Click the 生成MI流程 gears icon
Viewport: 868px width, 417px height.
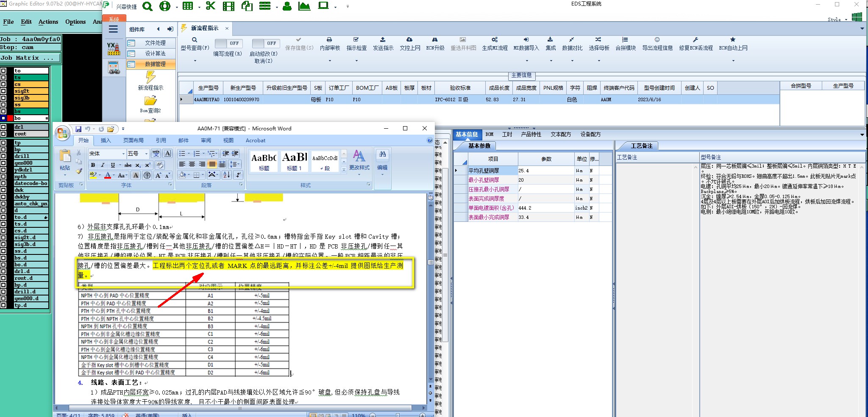pos(495,39)
